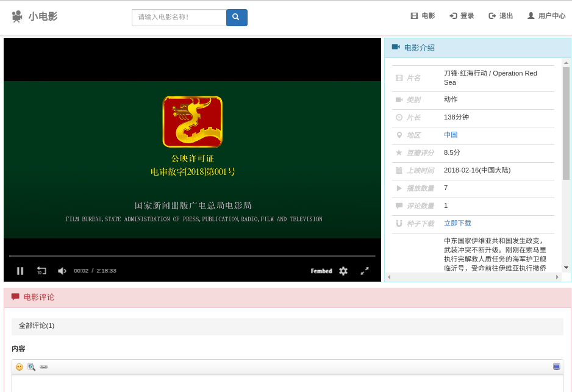
Task: Click the movie camera logo icon
Action: pos(17,16)
